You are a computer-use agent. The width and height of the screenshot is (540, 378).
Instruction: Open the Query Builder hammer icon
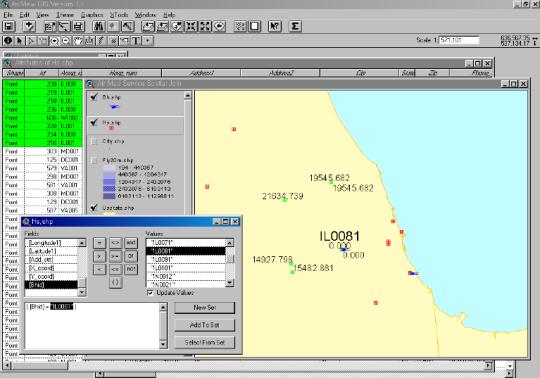127,27
